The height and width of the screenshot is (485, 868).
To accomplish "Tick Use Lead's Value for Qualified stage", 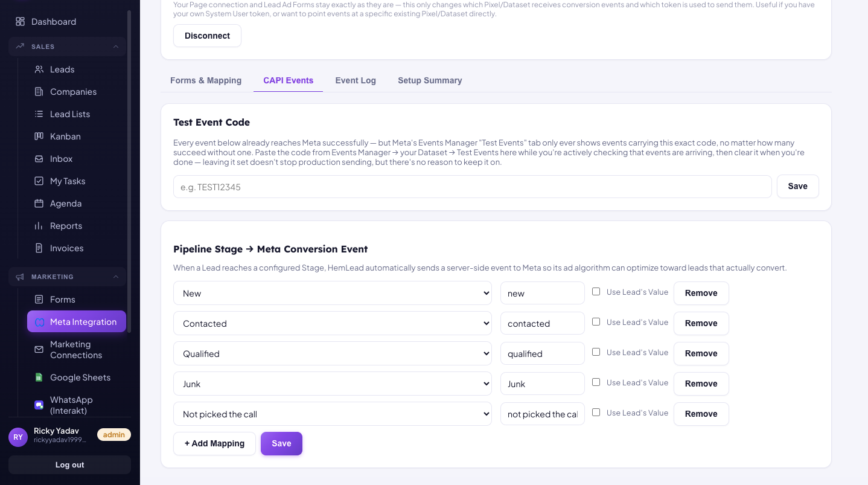I will (x=596, y=352).
